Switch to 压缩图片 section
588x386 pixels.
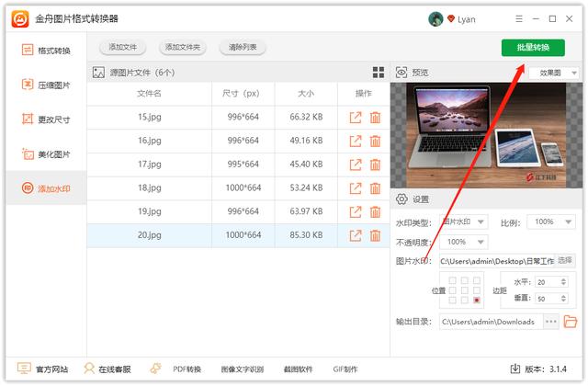[46, 85]
